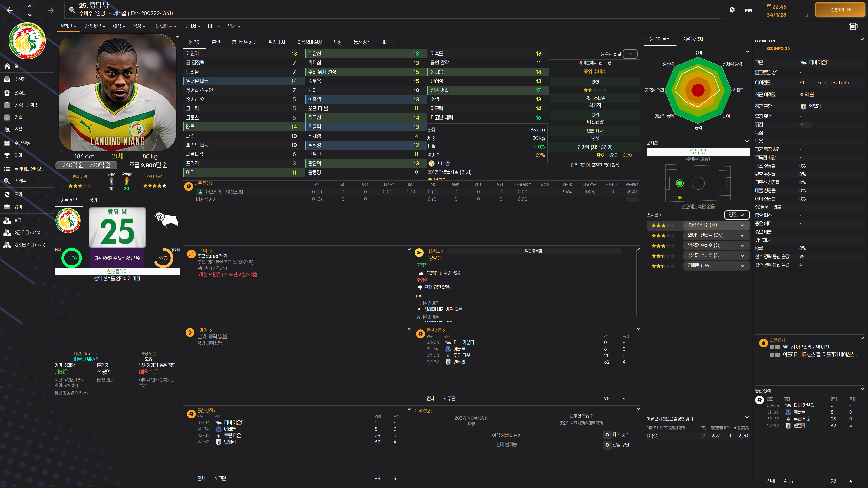Open 스카우트 scouting in sidebar
The image size is (868, 488).
click(21, 181)
